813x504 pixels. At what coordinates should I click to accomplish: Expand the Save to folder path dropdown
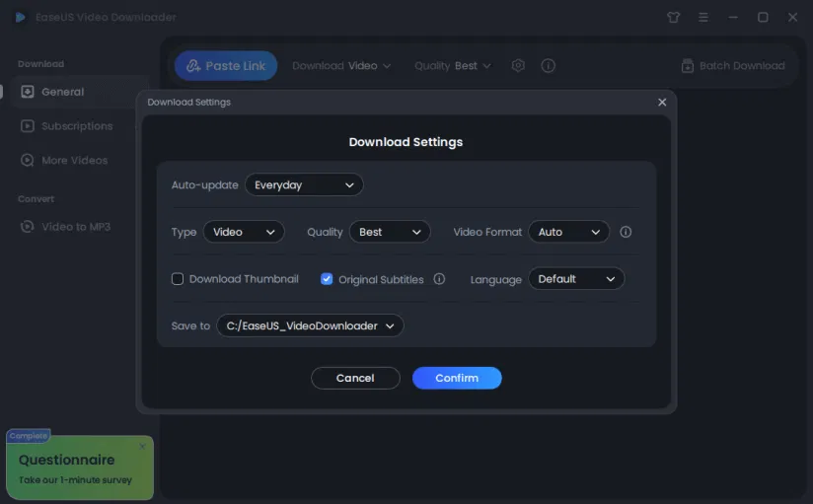(x=310, y=325)
